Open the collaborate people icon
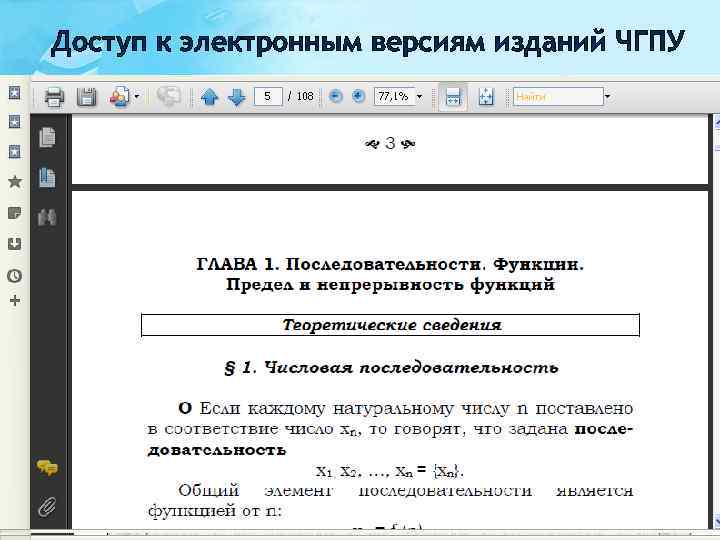 point(119,97)
